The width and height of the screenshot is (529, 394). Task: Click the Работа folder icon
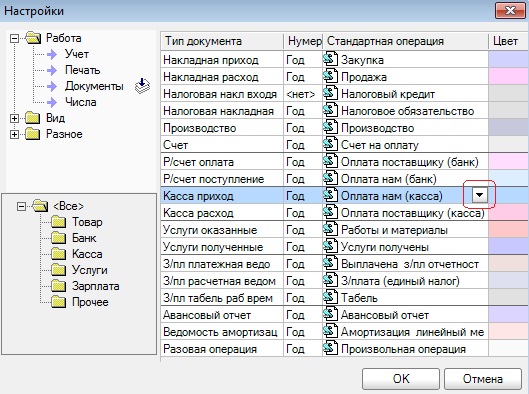click(x=33, y=38)
